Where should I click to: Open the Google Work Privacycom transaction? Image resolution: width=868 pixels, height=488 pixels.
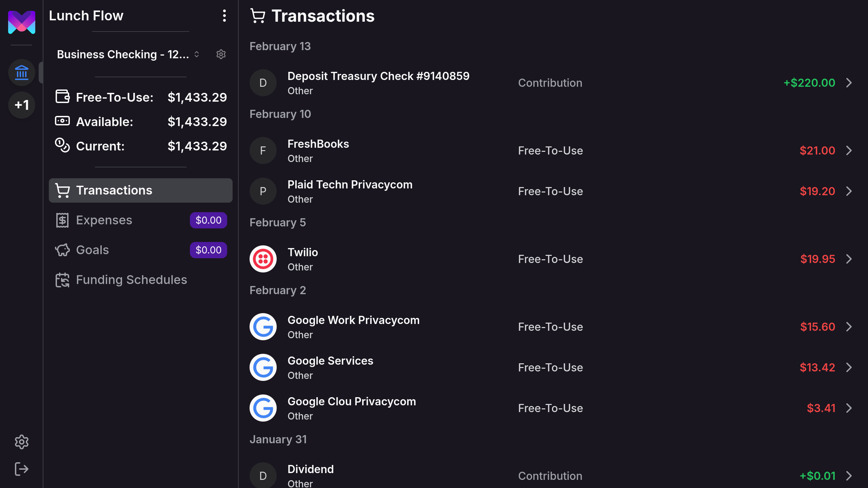[353, 327]
